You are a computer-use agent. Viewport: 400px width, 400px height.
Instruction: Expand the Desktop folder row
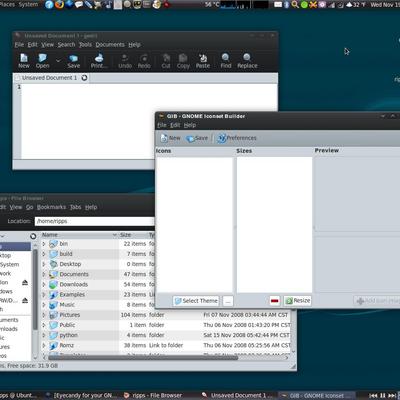44,264
